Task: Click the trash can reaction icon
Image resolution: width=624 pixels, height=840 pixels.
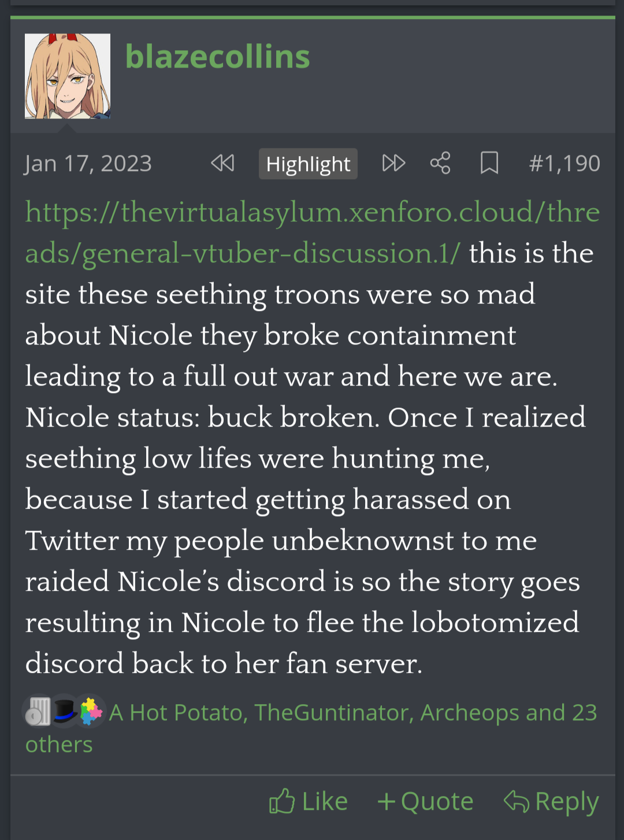Action: coord(38,711)
